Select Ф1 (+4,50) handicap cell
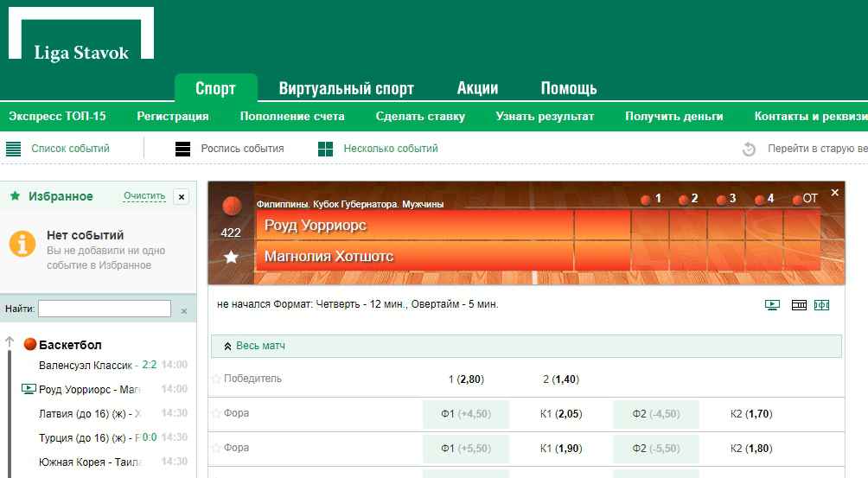This screenshot has width=868, height=478. coord(465,414)
